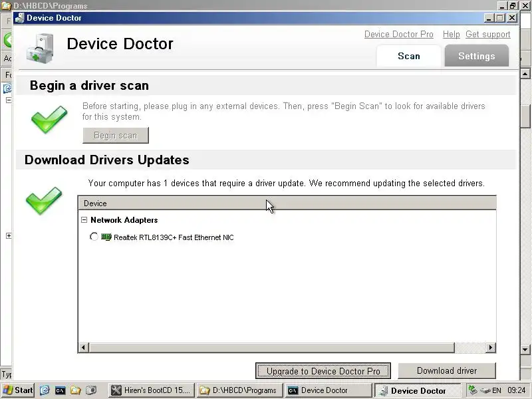Image resolution: width=532 pixels, height=399 pixels.
Task: Click the device list horizontal scrollbar thumb
Action: pos(272,347)
